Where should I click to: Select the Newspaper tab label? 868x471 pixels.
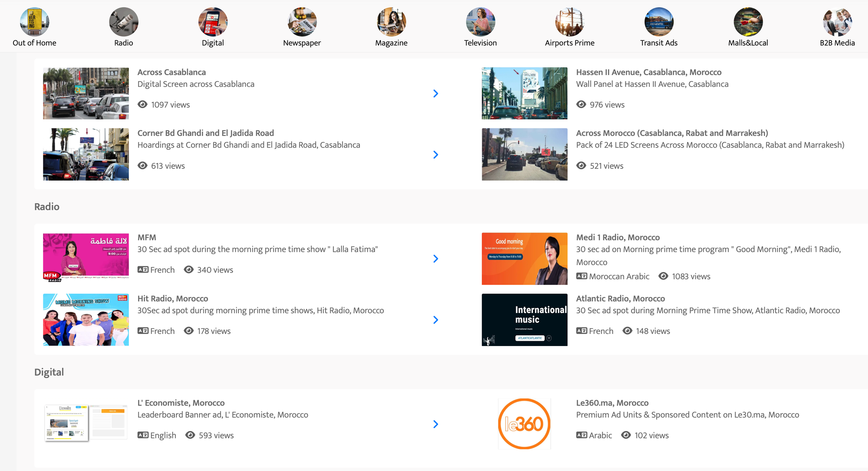click(302, 43)
